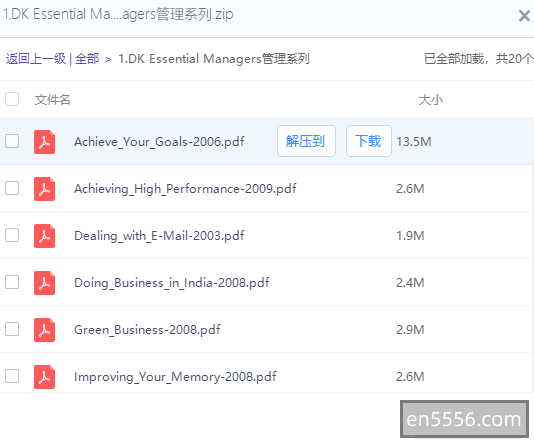Open the 全部 breadcrumb link

coord(87,59)
